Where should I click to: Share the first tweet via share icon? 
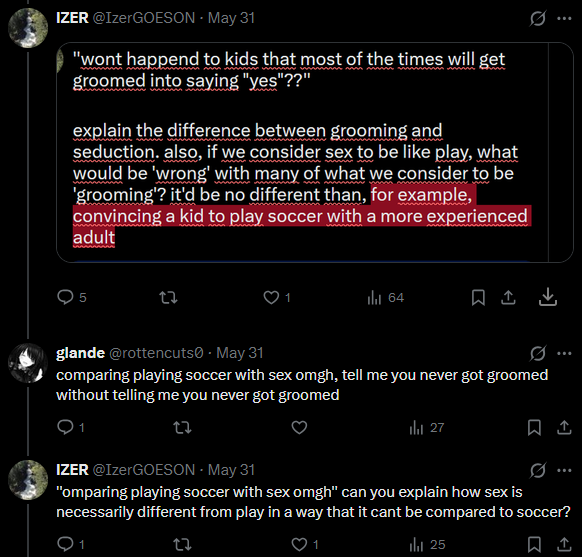pos(508,297)
